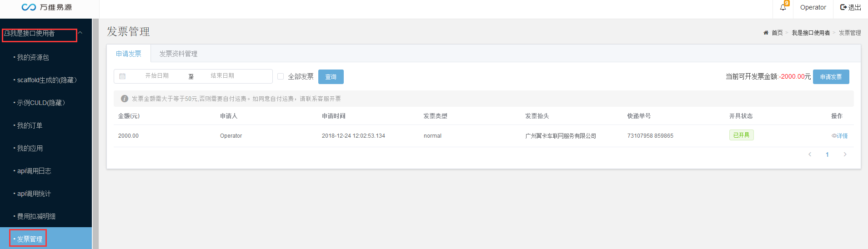Click the 快递单号 column header

[x=639, y=116]
